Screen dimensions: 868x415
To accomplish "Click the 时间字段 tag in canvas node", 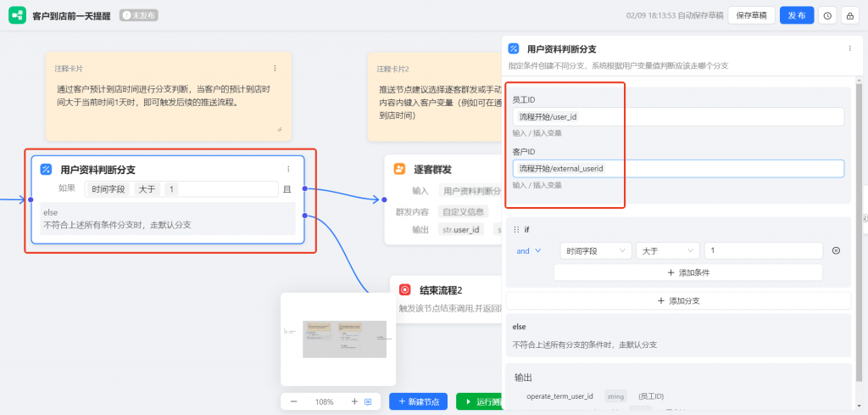I will (108, 189).
